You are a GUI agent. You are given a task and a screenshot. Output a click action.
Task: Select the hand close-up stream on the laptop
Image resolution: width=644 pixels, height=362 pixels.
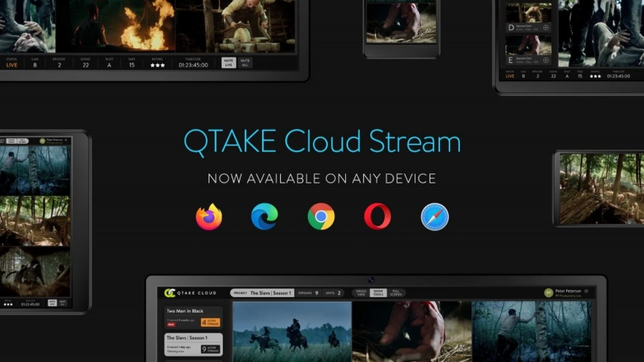[x=412, y=331]
